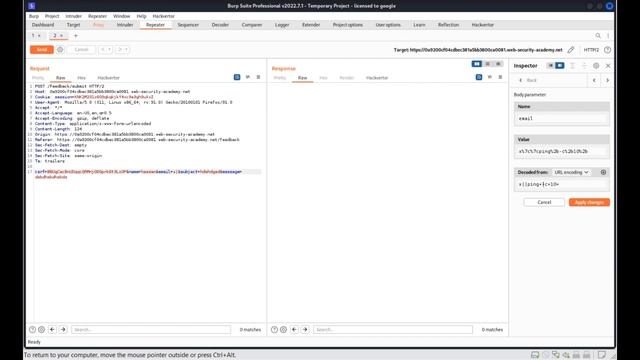
Task: Search Repeater tabs magnifier icon
Action: coord(598,36)
